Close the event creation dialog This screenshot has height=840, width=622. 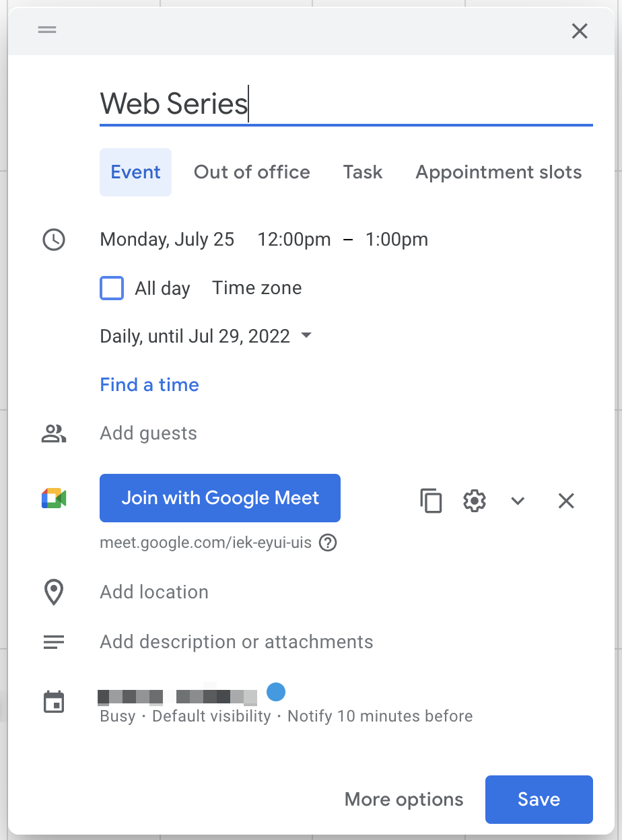coord(580,31)
